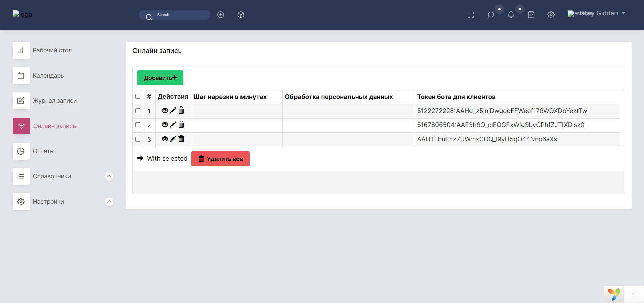Select token starting with 5122272228
The image size is (644, 303).
(502, 111)
